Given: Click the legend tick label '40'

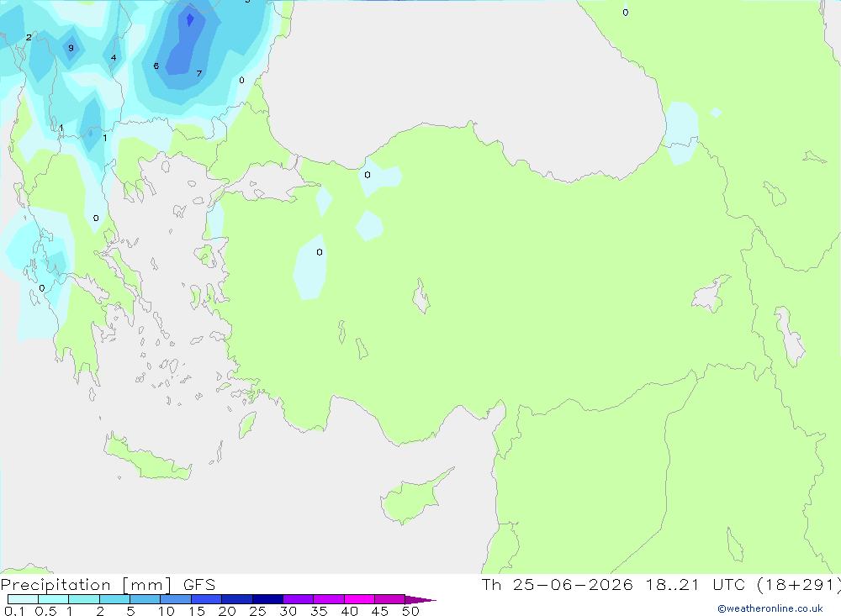Looking at the screenshot, I should pos(349,611).
